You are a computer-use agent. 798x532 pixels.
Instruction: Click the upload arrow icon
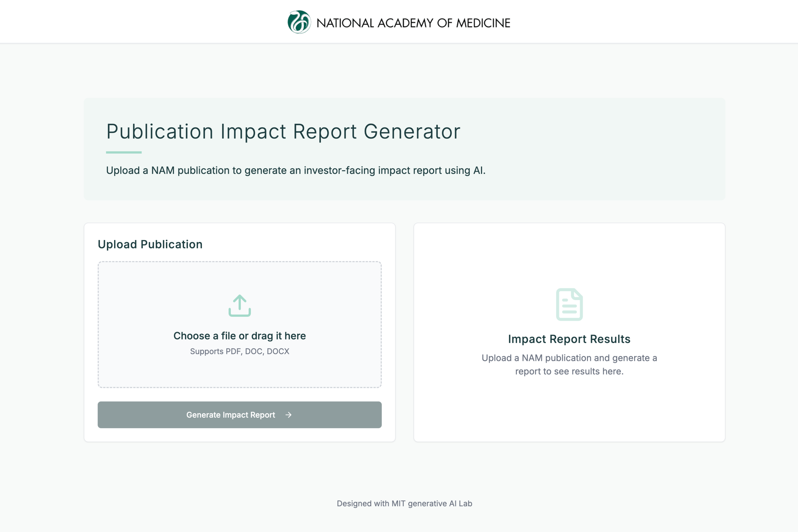[240, 305]
